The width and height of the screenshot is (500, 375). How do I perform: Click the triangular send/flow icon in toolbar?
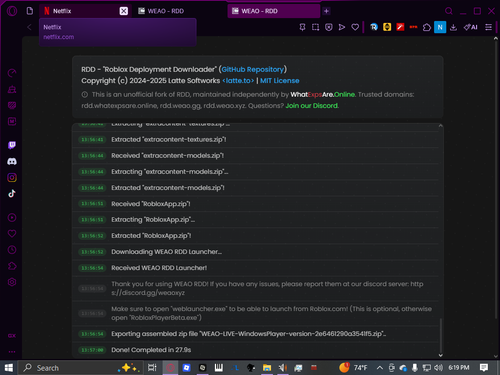point(342,27)
